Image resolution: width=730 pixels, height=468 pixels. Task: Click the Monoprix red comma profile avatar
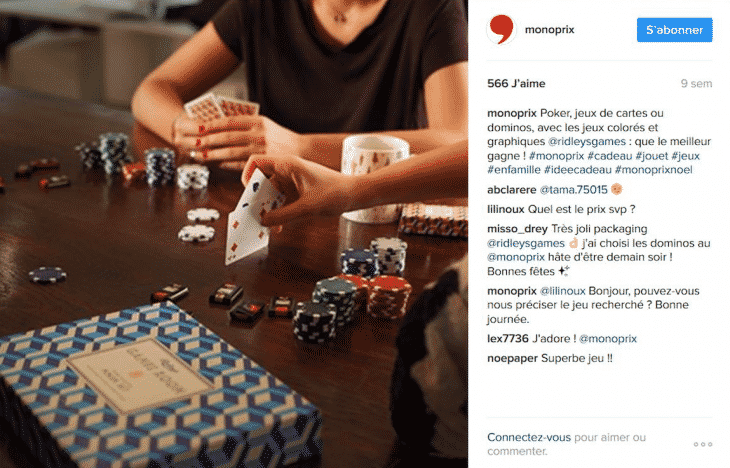501,29
